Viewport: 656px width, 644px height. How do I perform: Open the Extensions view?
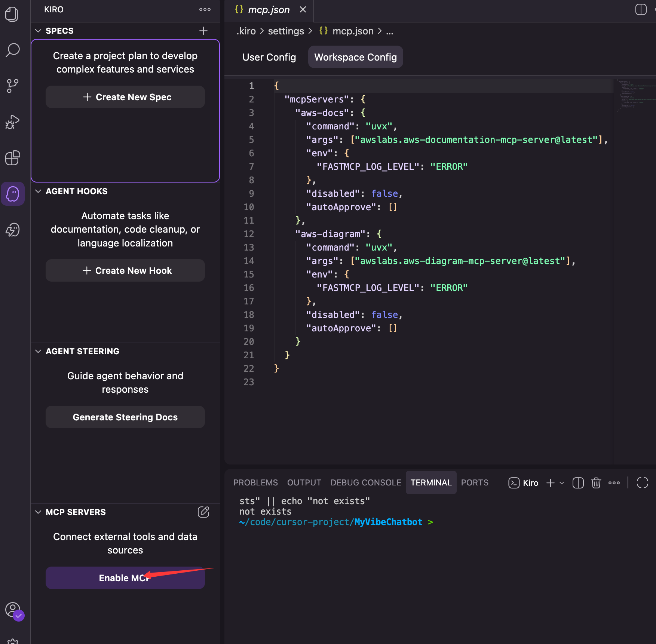pos(12,158)
